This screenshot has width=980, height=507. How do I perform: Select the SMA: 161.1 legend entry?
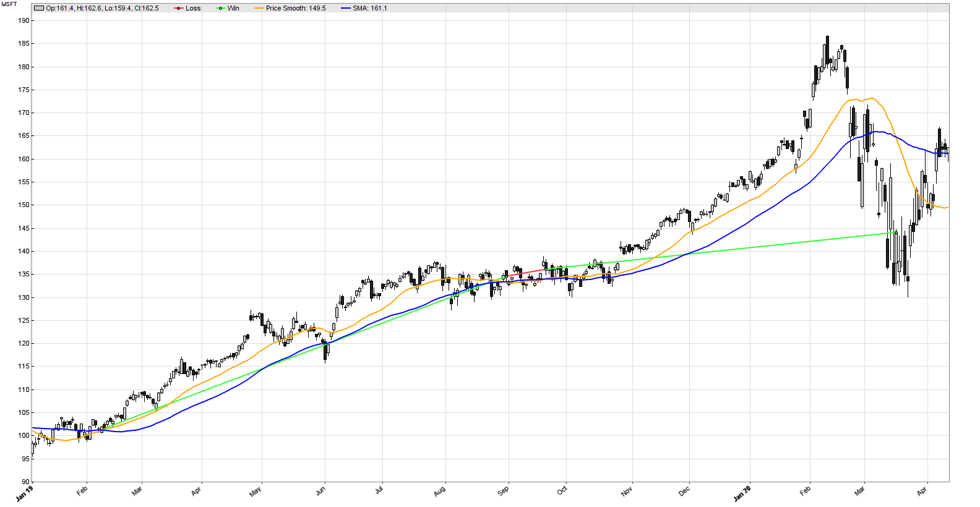tap(369, 9)
